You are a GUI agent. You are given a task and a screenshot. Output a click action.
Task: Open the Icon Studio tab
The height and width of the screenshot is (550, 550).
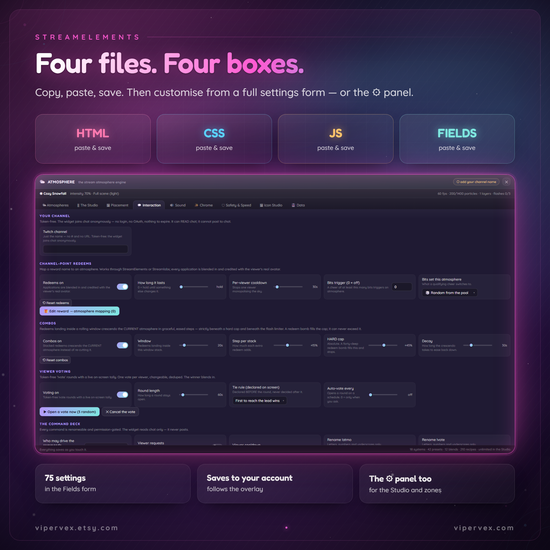click(271, 205)
